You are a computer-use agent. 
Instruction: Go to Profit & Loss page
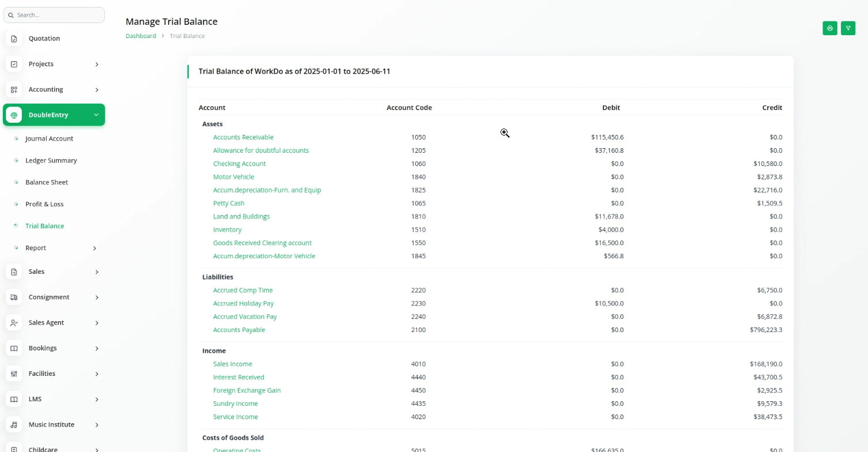click(x=44, y=204)
